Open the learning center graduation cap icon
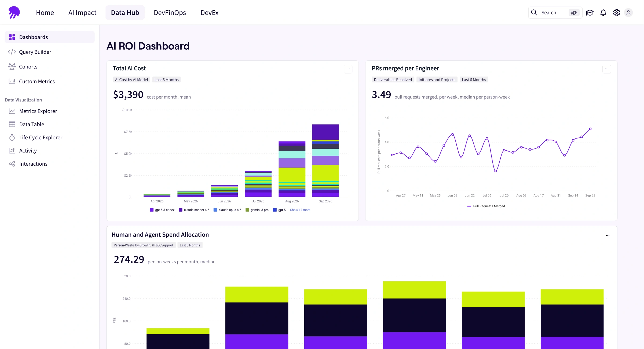 590,13
